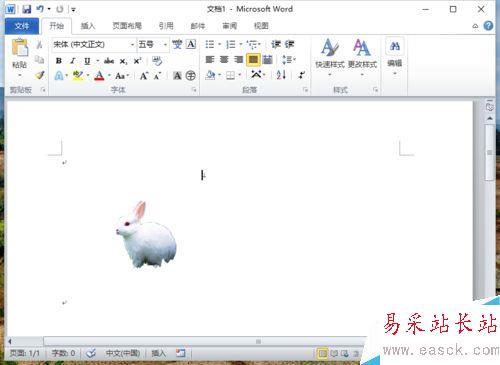Collapse the ribbon with the caret icon
Viewport: 500px width, 365px height.
click(x=475, y=26)
